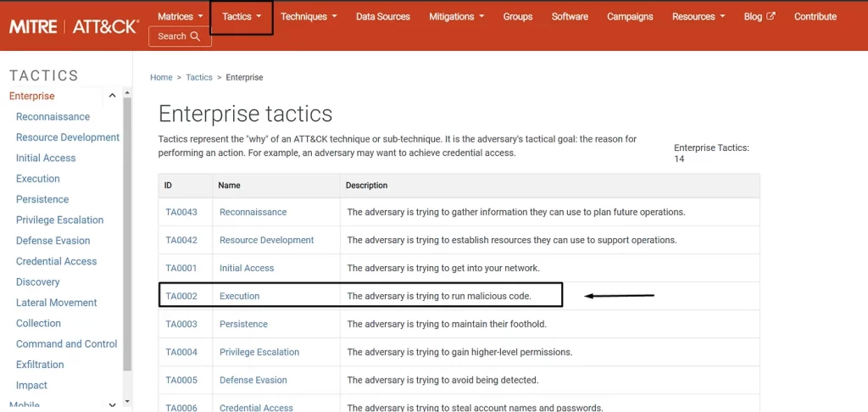Select Impact in the sidebar
868x412 pixels.
31,386
